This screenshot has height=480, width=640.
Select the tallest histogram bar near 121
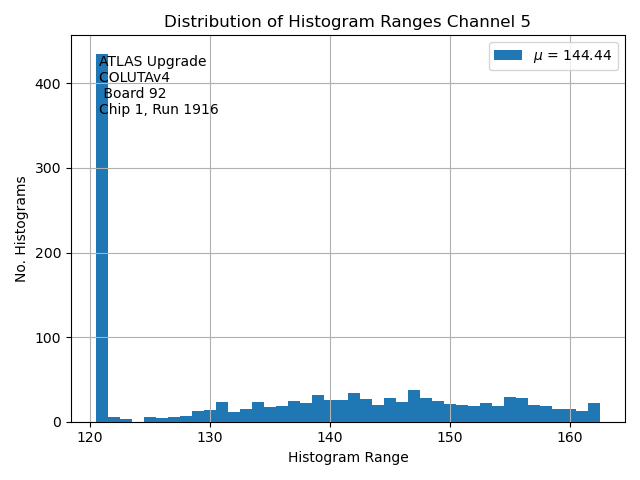(x=102, y=238)
